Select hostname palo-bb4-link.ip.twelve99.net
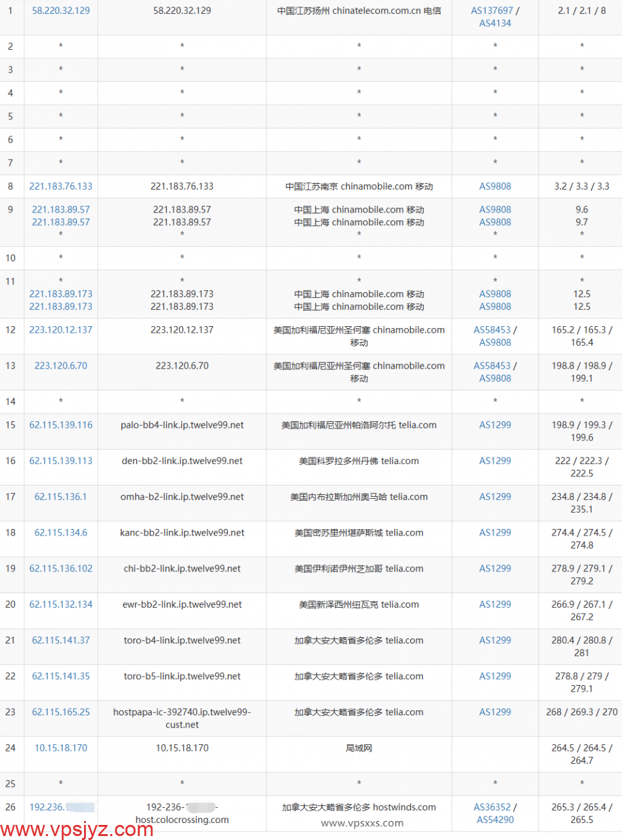The image size is (622, 840). [182, 425]
